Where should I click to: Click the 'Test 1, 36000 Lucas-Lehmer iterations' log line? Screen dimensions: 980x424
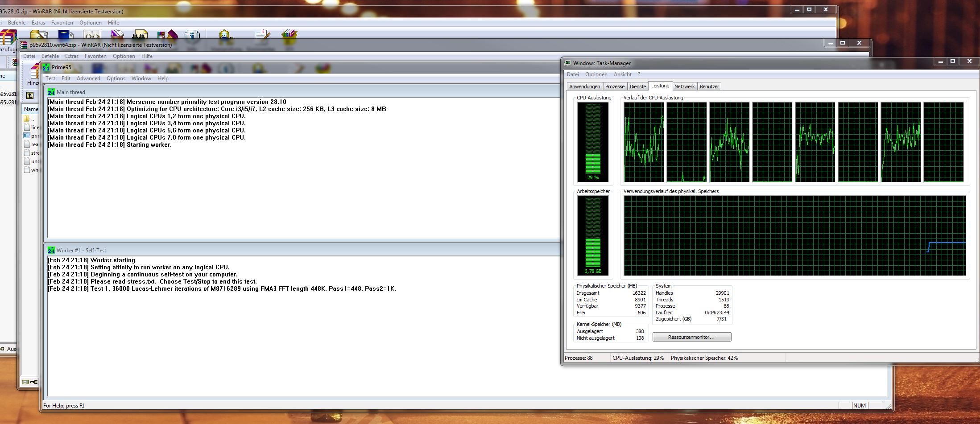coord(222,289)
